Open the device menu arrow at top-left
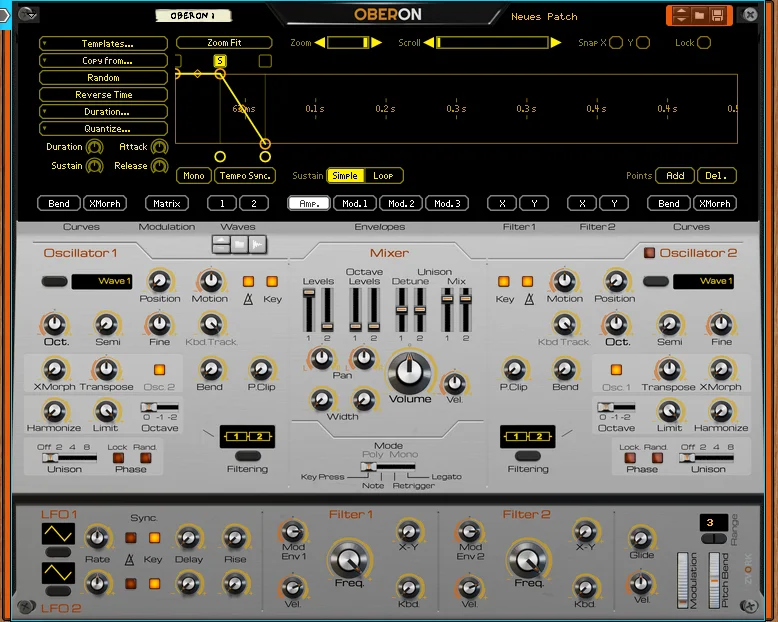Image resolution: width=778 pixels, height=622 pixels. coord(28,14)
